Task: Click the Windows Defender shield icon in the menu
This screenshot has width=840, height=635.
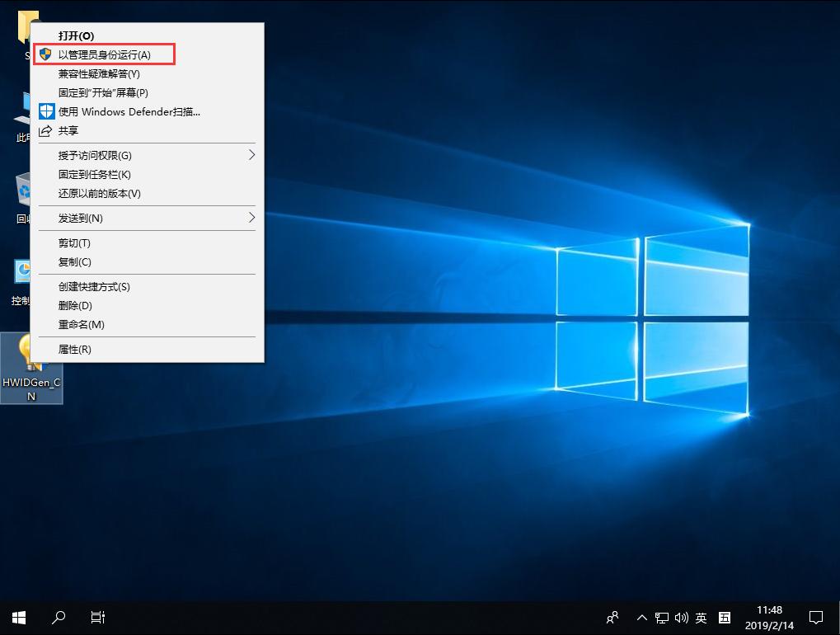Action: 46,111
